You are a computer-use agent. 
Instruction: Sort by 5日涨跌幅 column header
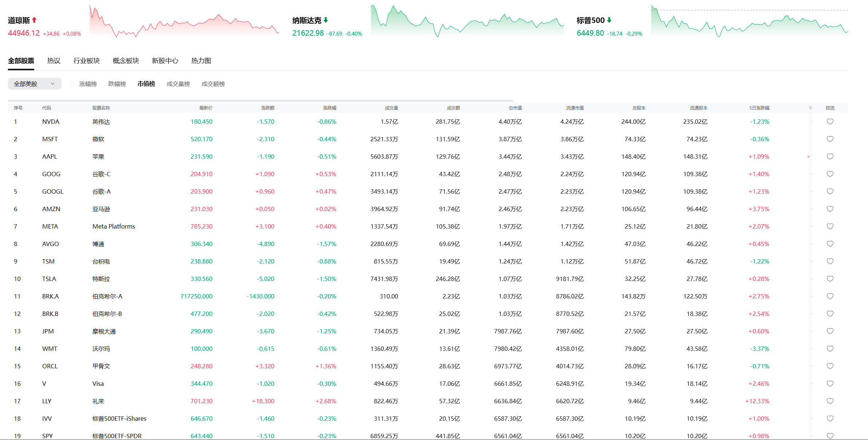pos(759,108)
